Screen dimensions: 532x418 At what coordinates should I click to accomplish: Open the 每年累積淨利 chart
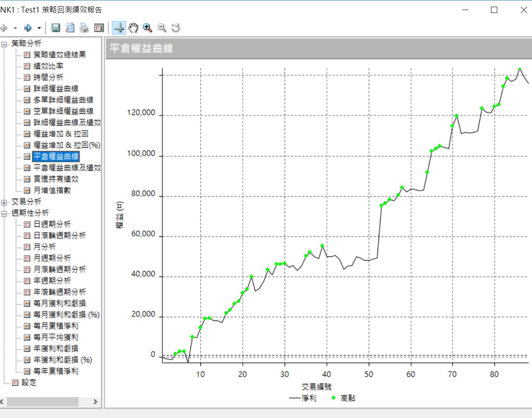click(56, 371)
